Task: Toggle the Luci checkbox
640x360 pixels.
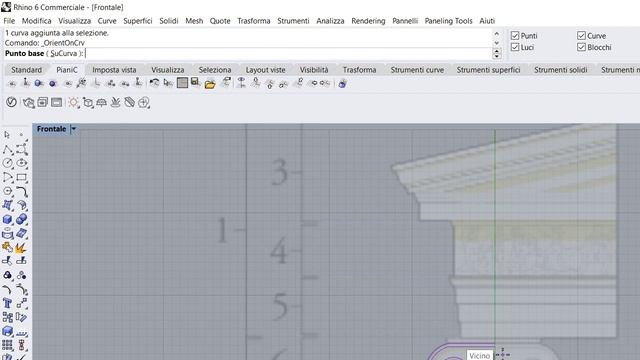Action: pyautogui.click(x=515, y=47)
